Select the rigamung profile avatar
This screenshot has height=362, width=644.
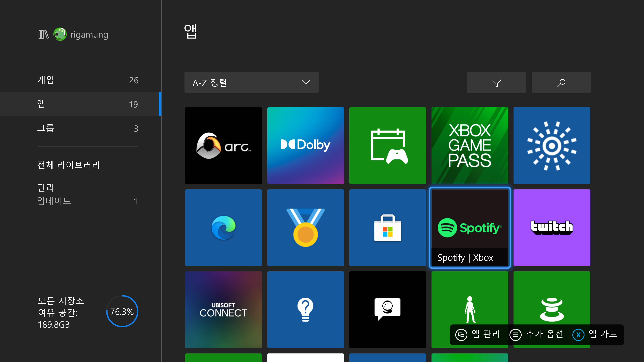60,34
